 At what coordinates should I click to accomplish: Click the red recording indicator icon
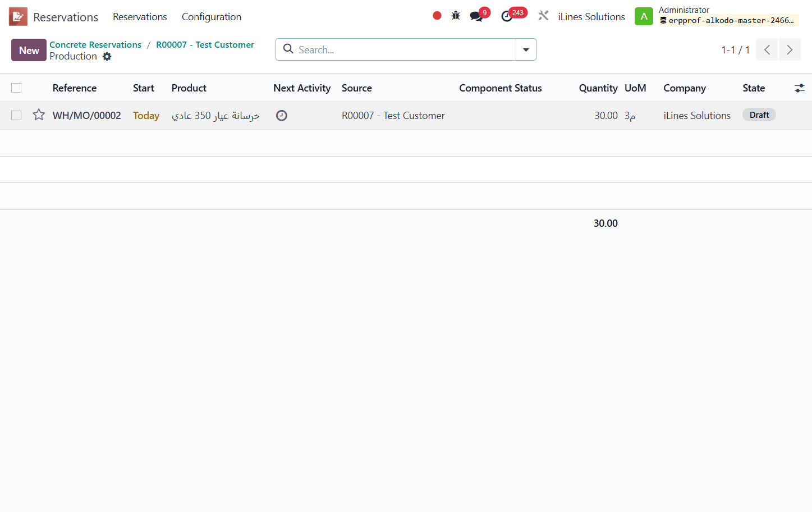pyautogui.click(x=437, y=16)
